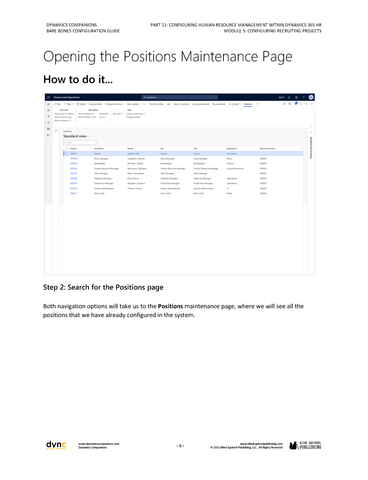This screenshot has height=480, width=368.
Task: Expand the As of date dropdown
Action: coord(235,104)
